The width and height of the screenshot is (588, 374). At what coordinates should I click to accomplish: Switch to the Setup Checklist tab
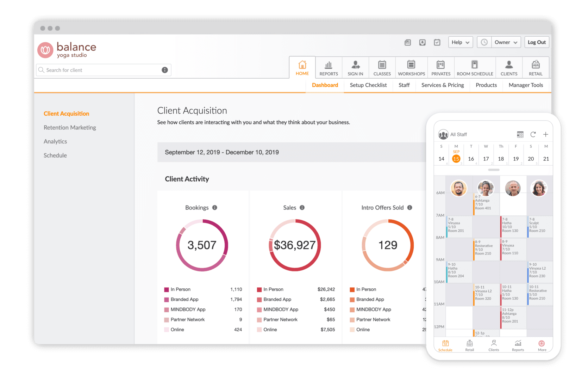368,85
